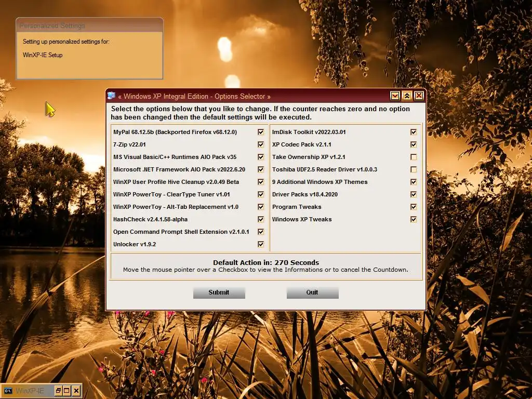Click the 'Program Tweaks' label
Screen dimensions: 532x399
click(297, 207)
